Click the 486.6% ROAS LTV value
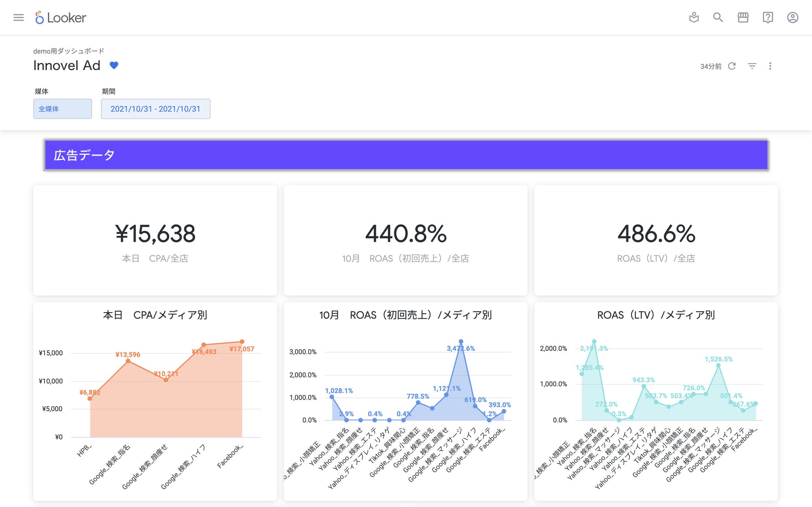812x507 pixels. [x=656, y=234]
